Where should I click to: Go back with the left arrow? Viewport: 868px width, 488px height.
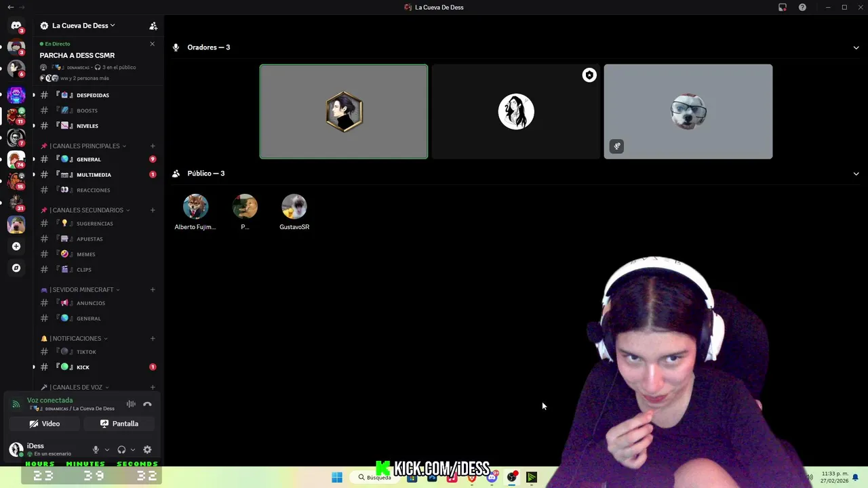coord(10,7)
